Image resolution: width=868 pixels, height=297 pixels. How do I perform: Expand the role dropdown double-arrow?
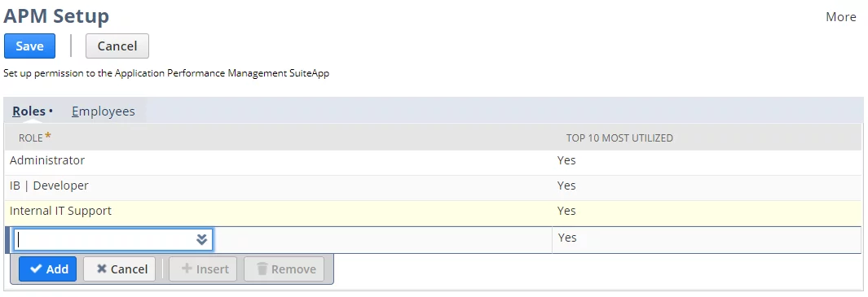pos(201,239)
